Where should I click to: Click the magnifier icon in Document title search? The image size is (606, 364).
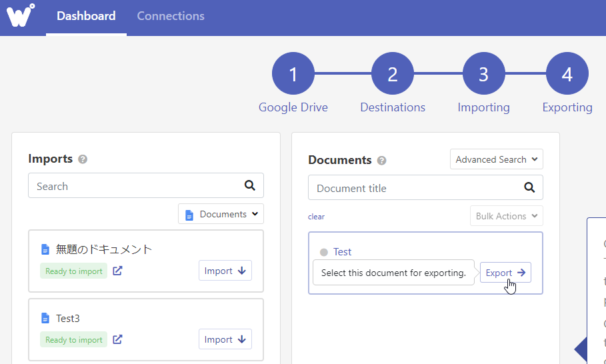pyautogui.click(x=529, y=188)
